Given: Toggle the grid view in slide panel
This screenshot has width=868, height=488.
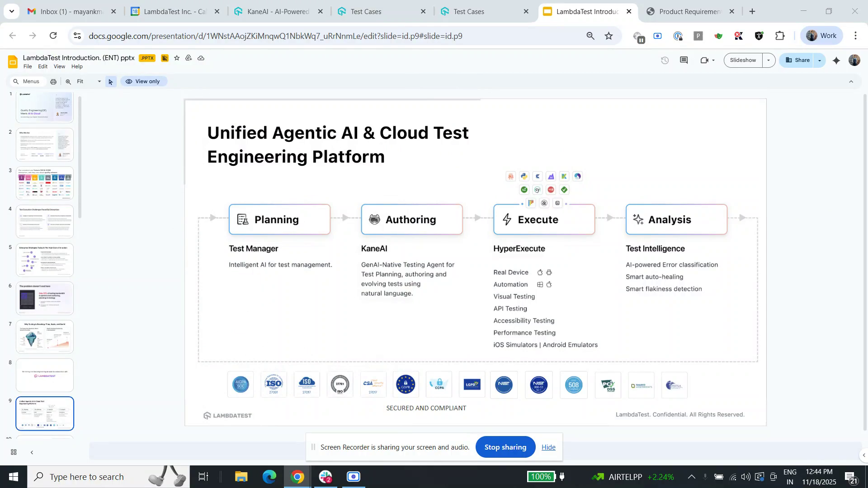Looking at the screenshot, I should point(14,452).
